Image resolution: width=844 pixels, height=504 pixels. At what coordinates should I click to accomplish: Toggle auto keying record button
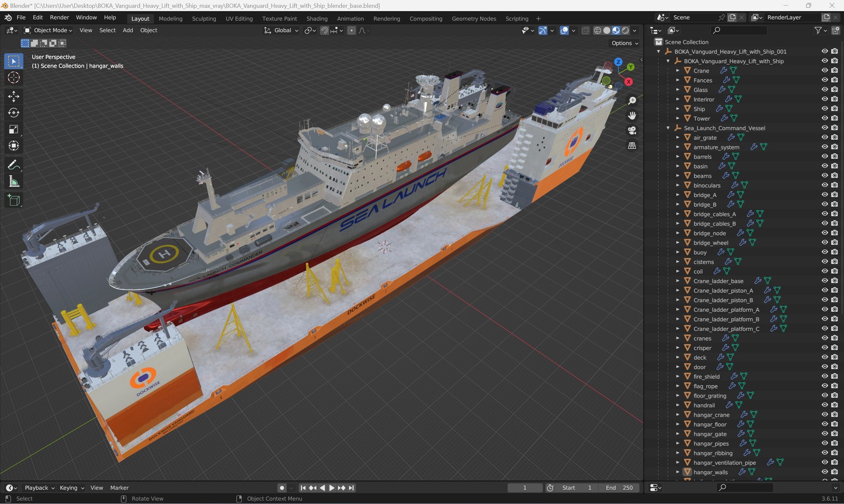point(281,488)
